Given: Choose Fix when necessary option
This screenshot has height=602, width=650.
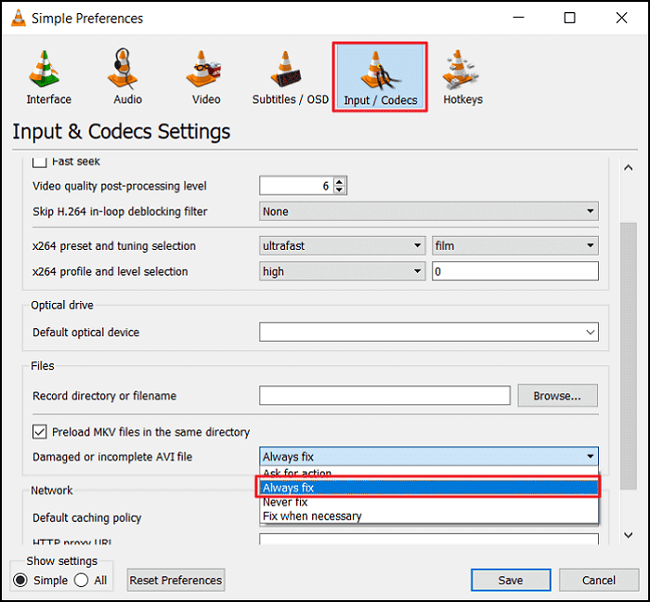Looking at the screenshot, I should click(312, 516).
